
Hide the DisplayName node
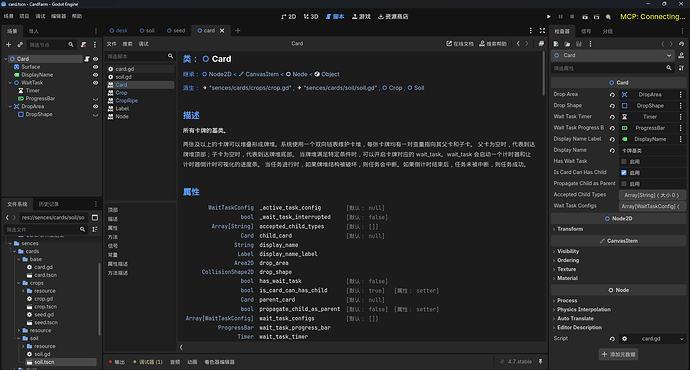[95, 75]
